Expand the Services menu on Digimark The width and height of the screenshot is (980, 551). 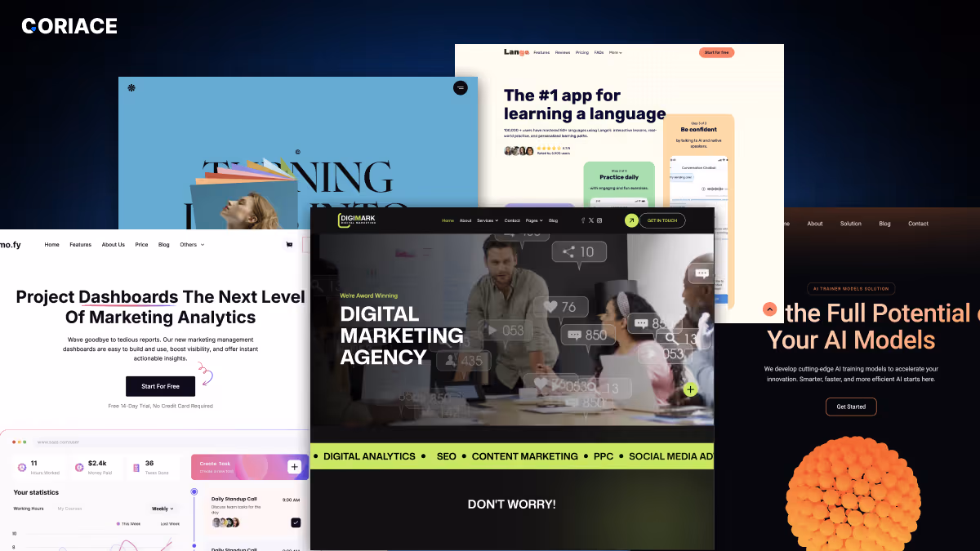coord(488,220)
